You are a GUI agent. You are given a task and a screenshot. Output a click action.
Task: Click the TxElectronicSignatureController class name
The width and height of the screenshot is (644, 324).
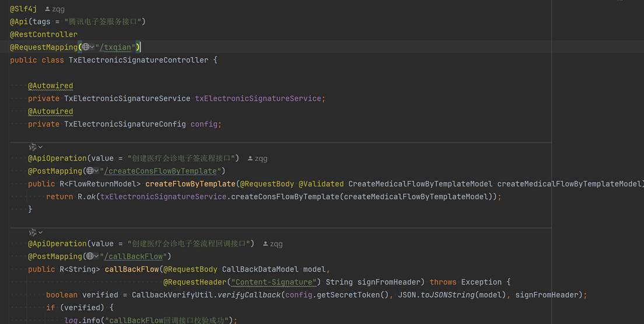point(138,60)
